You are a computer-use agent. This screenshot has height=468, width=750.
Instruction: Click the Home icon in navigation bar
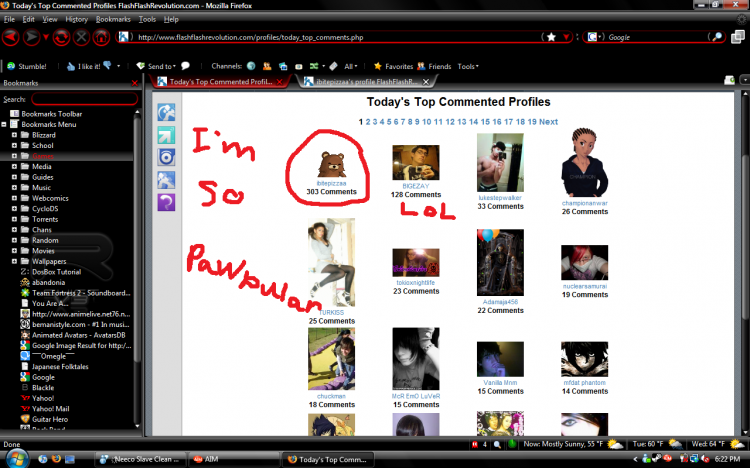[x=101, y=37]
